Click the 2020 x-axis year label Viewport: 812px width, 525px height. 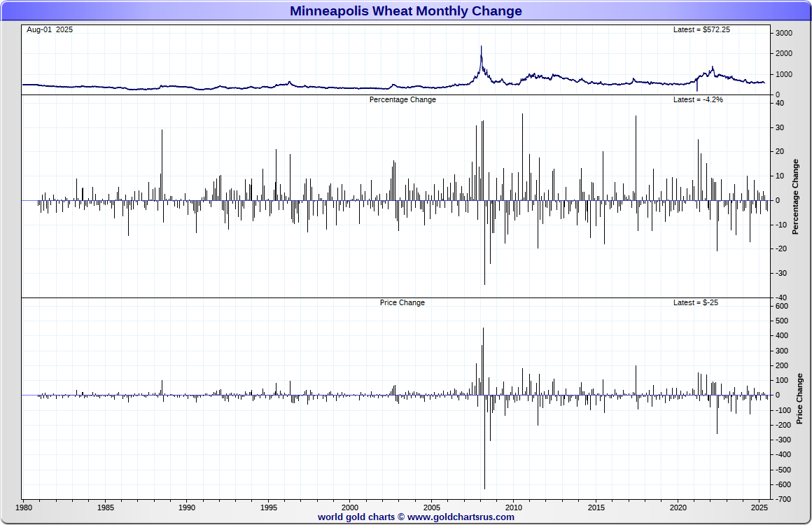coord(678,507)
